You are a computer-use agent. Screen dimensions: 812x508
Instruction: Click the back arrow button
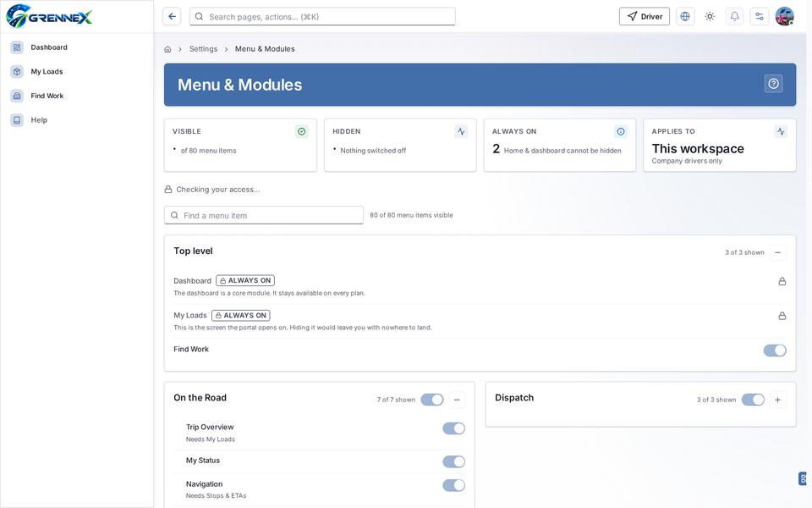(x=172, y=17)
